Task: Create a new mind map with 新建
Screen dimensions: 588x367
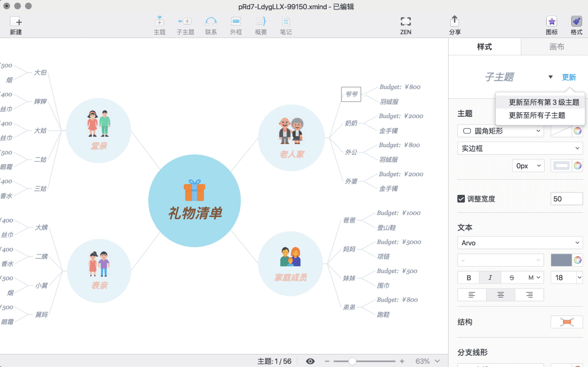Action: pos(15,25)
